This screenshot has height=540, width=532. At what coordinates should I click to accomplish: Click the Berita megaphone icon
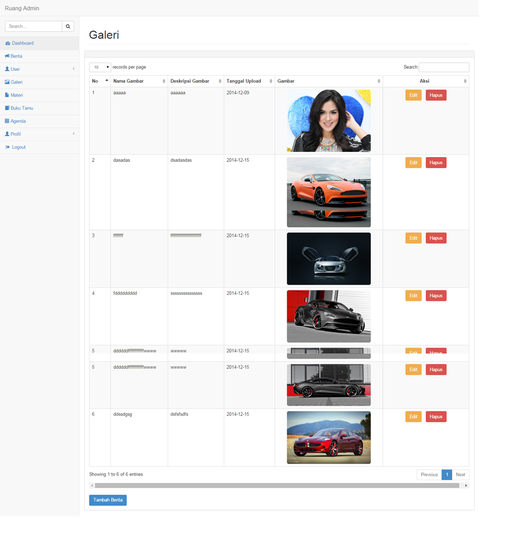(7, 56)
